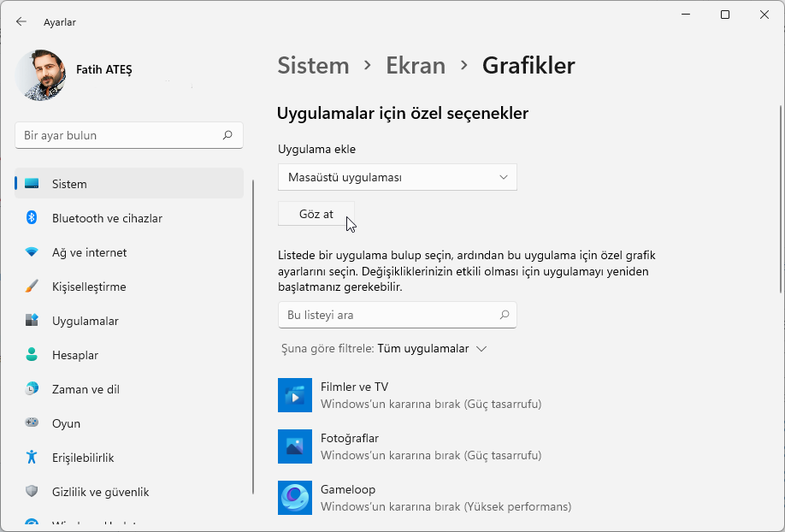Click magnifier icon in list search box
The width and height of the screenshot is (785, 532).
[x=505, y=315]
